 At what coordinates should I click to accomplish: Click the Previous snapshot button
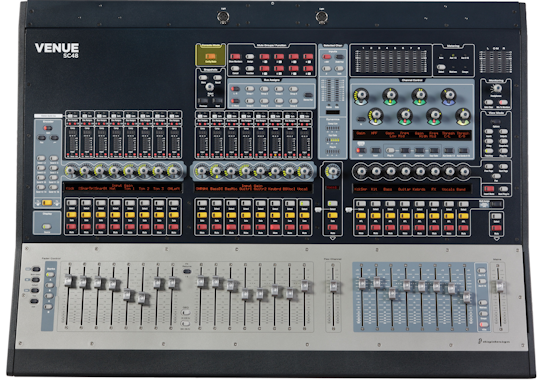203,101
